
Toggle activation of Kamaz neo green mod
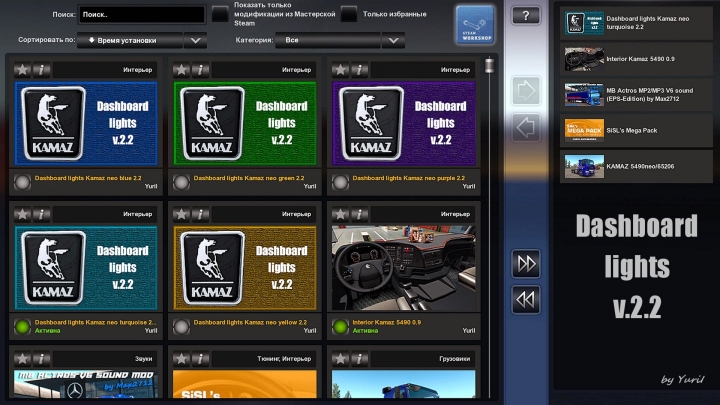[181, 182]
